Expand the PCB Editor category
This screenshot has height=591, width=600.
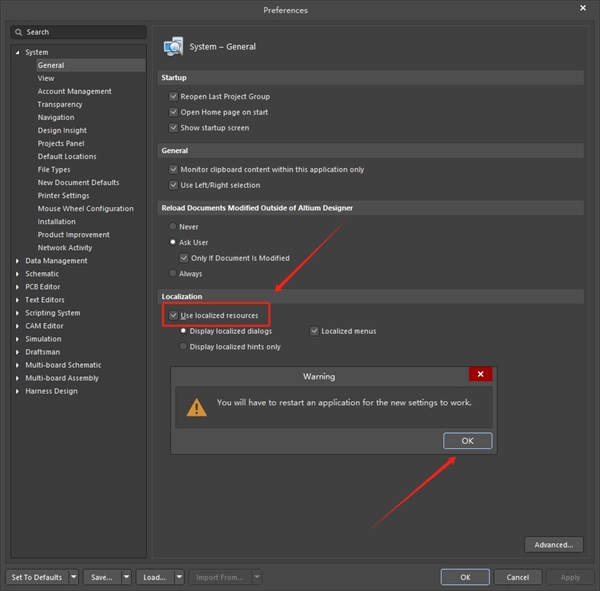point(17,287)
